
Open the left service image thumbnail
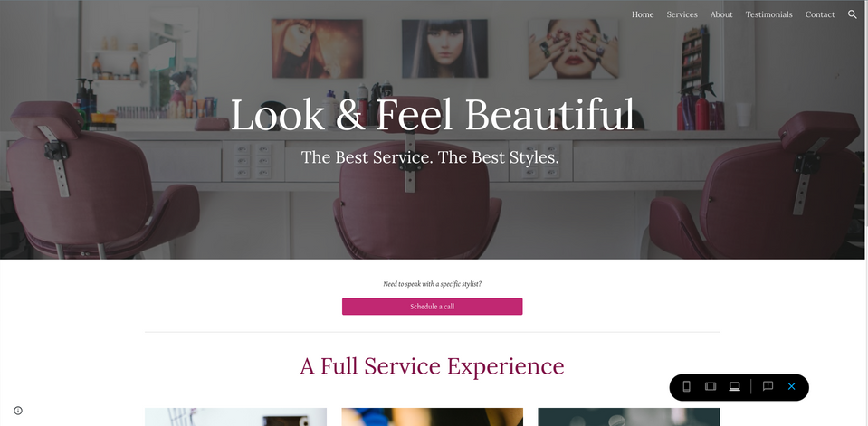(x=236, y=417)
